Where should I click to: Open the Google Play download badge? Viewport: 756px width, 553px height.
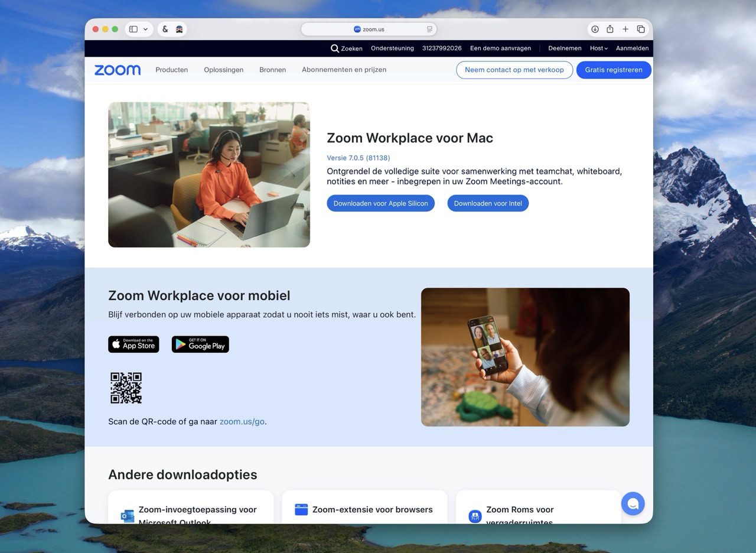pos(200,344)
